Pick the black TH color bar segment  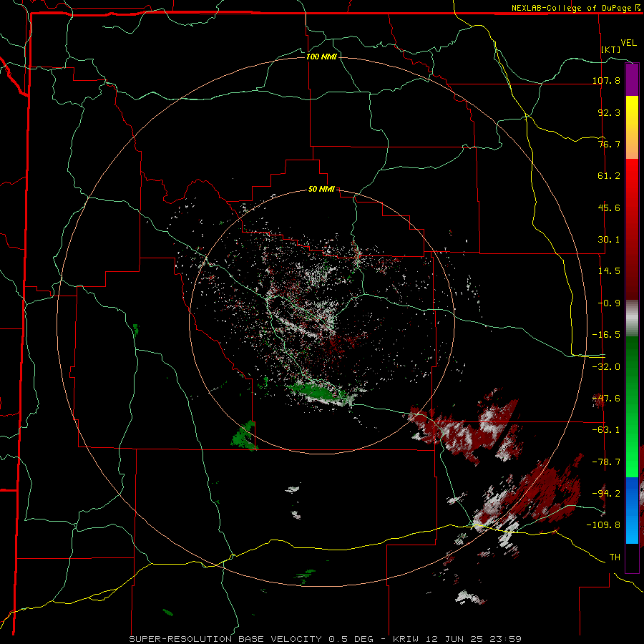[x=632, y=557]
